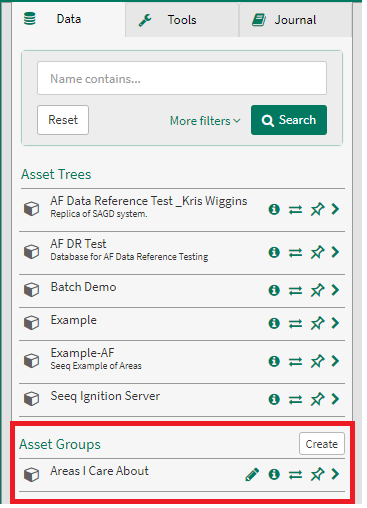Screen dimensions: 367x508
Task: Focus the Name contains search field
Action: 182,78
